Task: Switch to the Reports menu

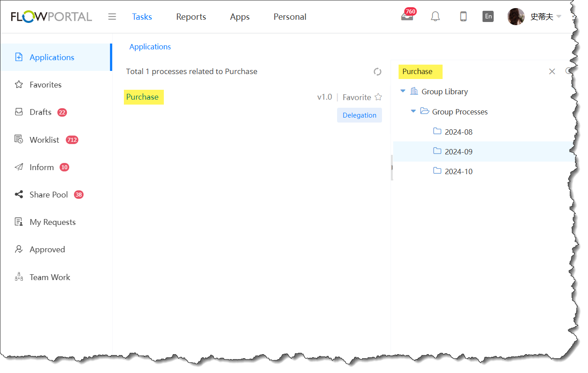Action: (x=191, y=17)
